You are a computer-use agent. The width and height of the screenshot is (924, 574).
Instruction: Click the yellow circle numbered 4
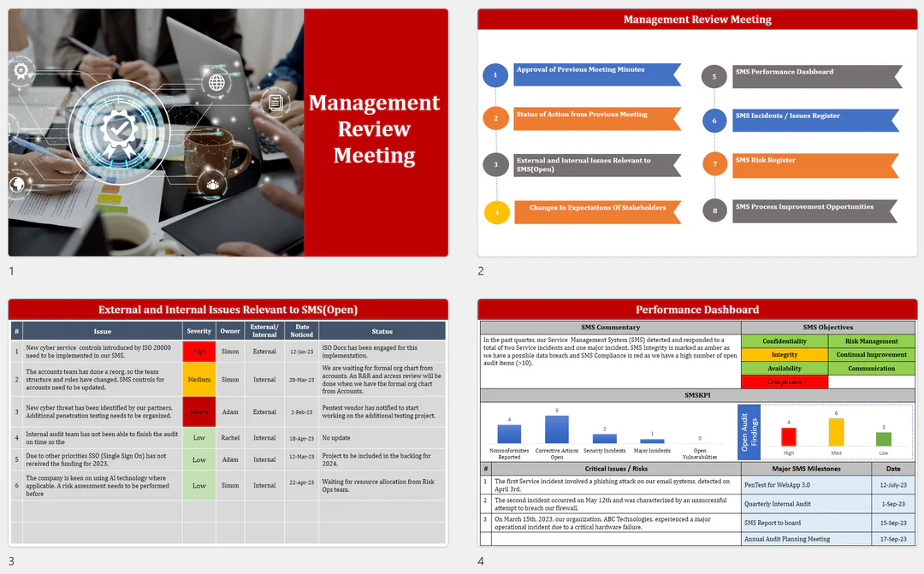pos(497,212)
